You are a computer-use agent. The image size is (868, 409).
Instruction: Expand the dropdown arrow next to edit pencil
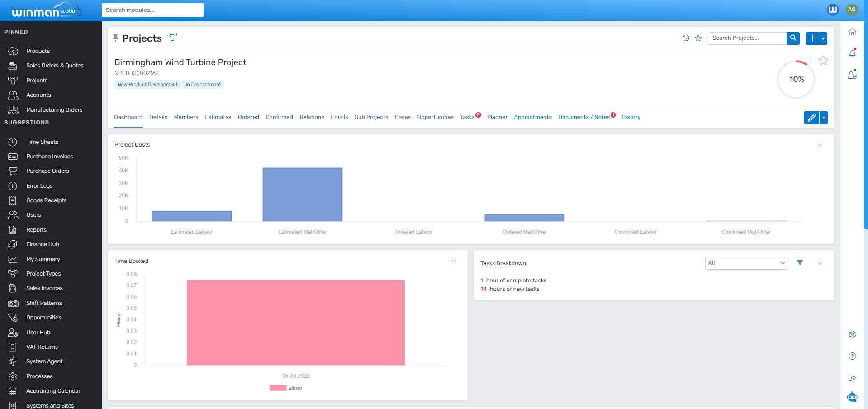(x=824, y=118)
